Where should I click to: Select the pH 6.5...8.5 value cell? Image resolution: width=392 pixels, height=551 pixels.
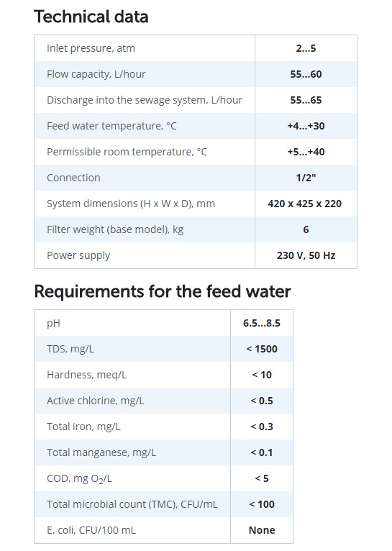(262, 323)
